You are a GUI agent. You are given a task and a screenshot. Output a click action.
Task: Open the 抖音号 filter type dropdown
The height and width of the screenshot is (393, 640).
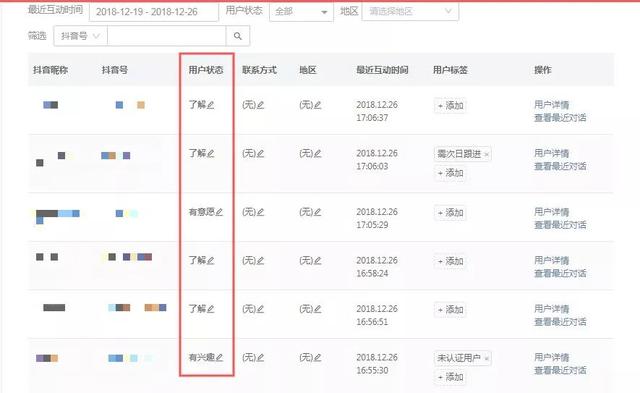(x=80, y=36)
